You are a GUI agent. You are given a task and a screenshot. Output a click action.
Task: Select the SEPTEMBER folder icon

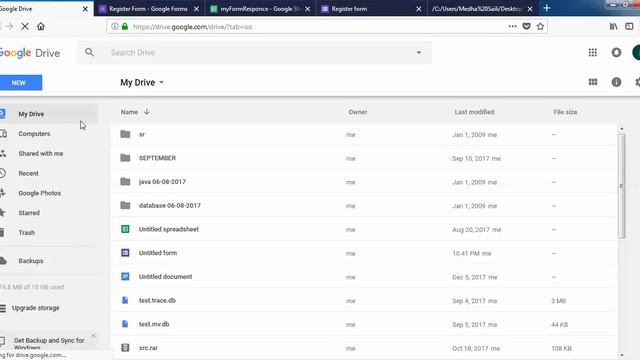(125, 158)
